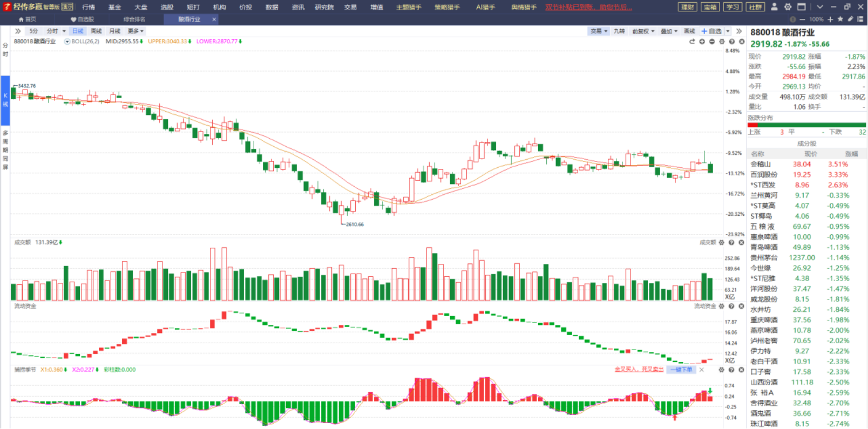The image size is (868, 429).
Task: Click the chart refresh arrow icon
Action: [692, 42]
